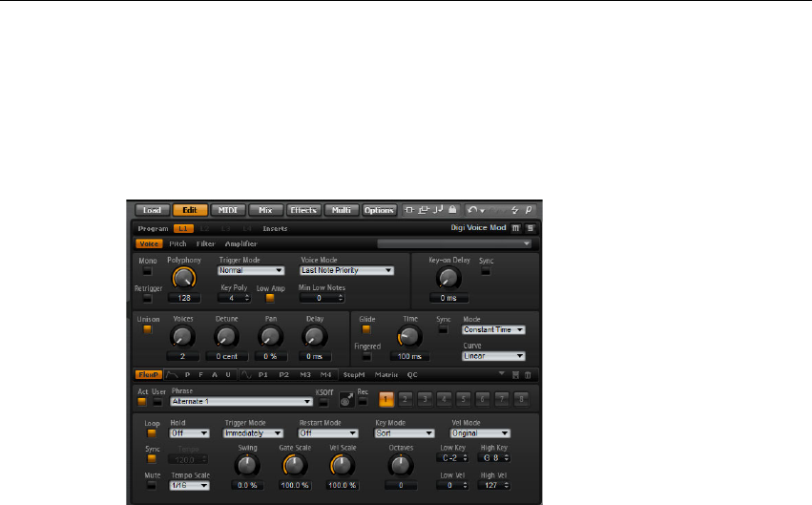
Task: Click the undo arrow icon
Action: (471, 210)
